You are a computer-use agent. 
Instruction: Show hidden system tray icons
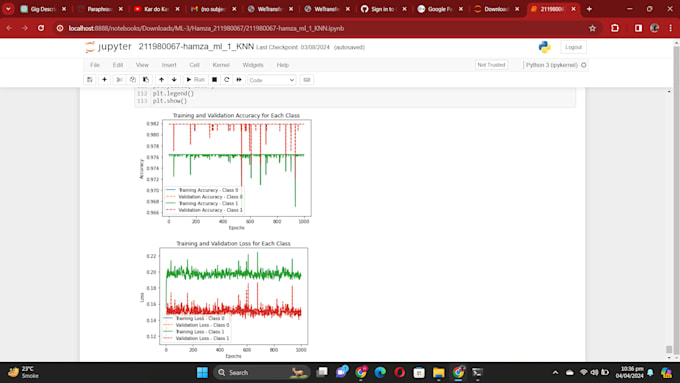(x=556, y=372)
